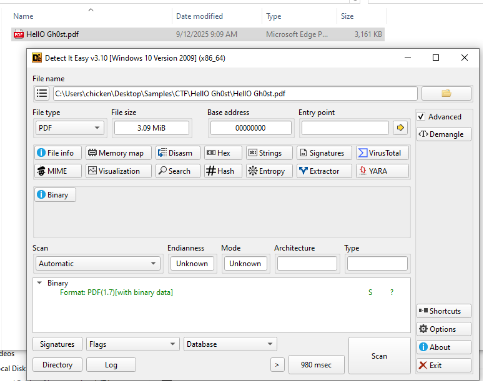483x381 pixels.
Task: Click the Endianness Unknown field
Action: click(192, 263)
